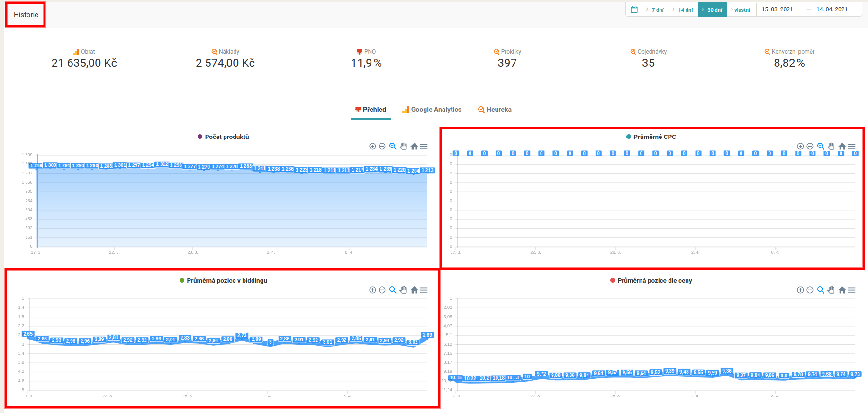Zoom in on Počet produktů chart
Image resolution: width=868 pixels, height=413 pixels.
372,147
